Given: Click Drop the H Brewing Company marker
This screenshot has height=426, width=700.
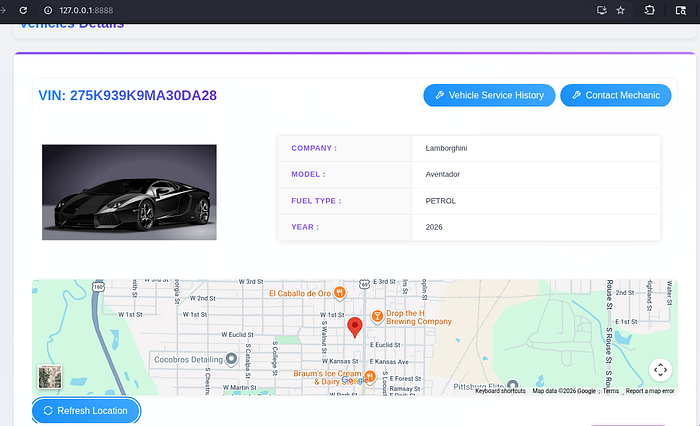Looking at the screenshot, I should point(377,317).
